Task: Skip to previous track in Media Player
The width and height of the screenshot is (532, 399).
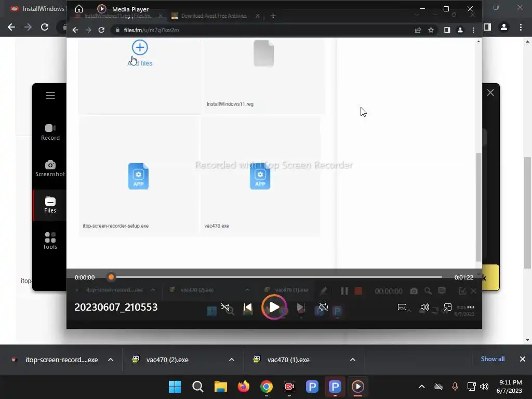Action: 248,308
